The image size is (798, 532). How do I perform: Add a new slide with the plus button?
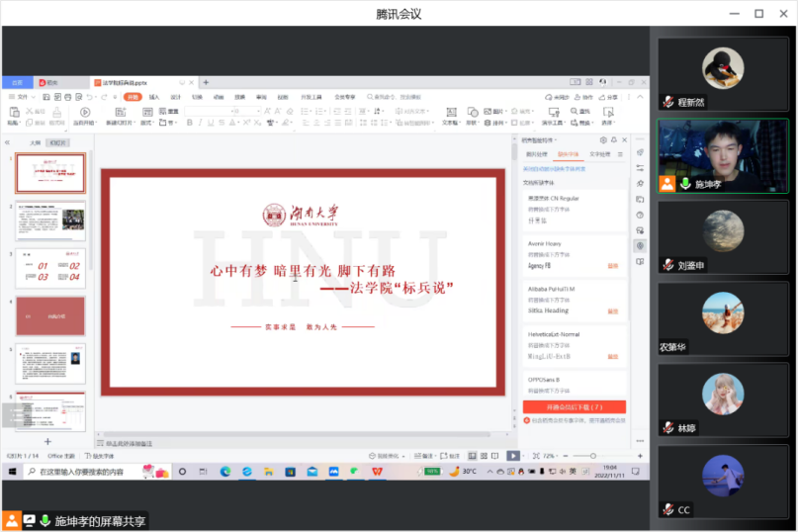tap(47, 441)
